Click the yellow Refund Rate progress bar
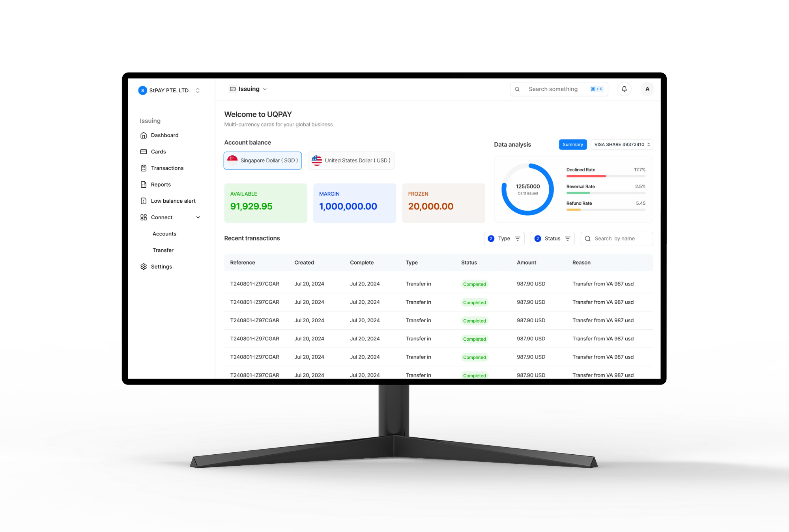Image resolution: width=789 pixels, height=532 pixels. [x=574, y=210]
